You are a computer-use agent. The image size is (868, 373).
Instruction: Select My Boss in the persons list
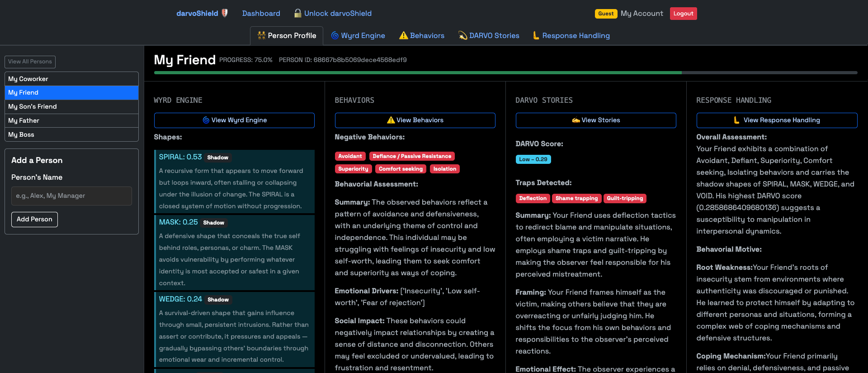71,134
